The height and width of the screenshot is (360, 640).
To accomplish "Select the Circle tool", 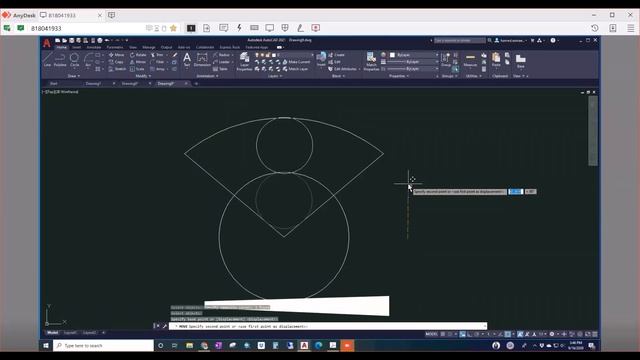I will click(x=74, y=60).
